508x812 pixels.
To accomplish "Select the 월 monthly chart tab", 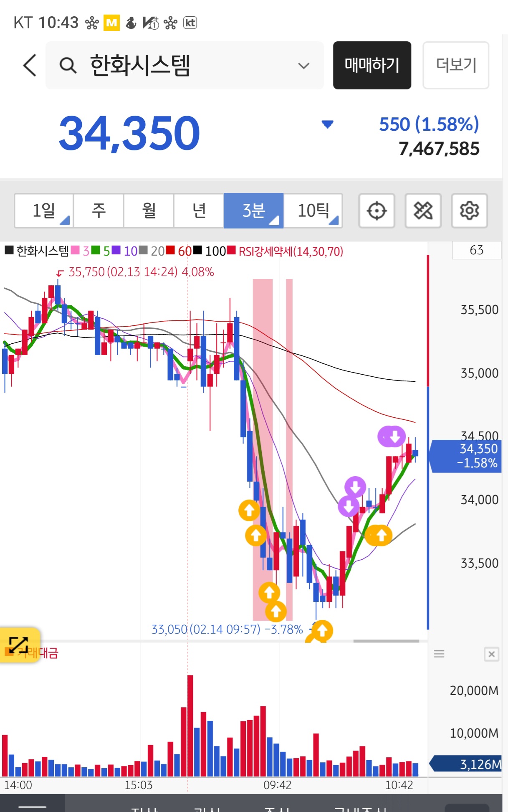I will pyautogui.click(x=149, y=211).
